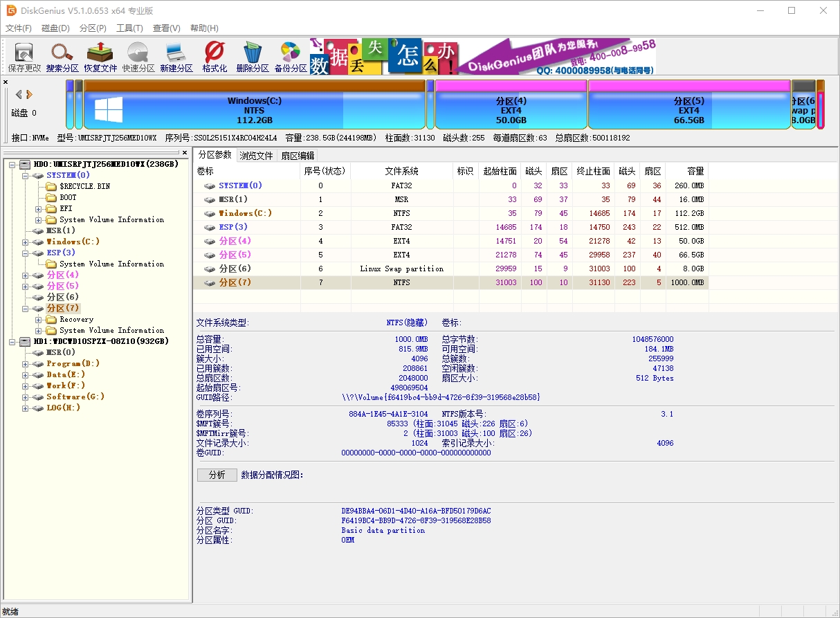840x618 pixels.
Task: Launch the 恢复文件 file recovery tool
Action: pyautogui.click(x=100, y=57)
